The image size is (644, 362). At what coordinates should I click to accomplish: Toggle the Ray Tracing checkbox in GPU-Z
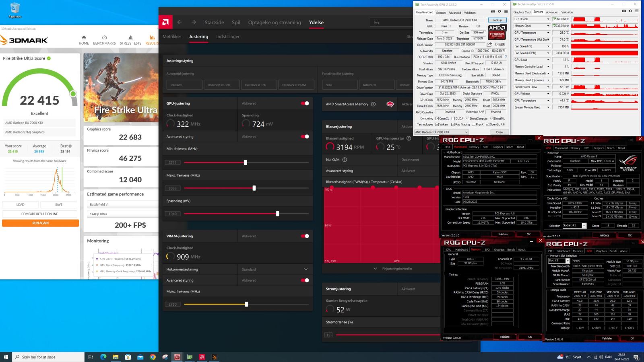453,124
